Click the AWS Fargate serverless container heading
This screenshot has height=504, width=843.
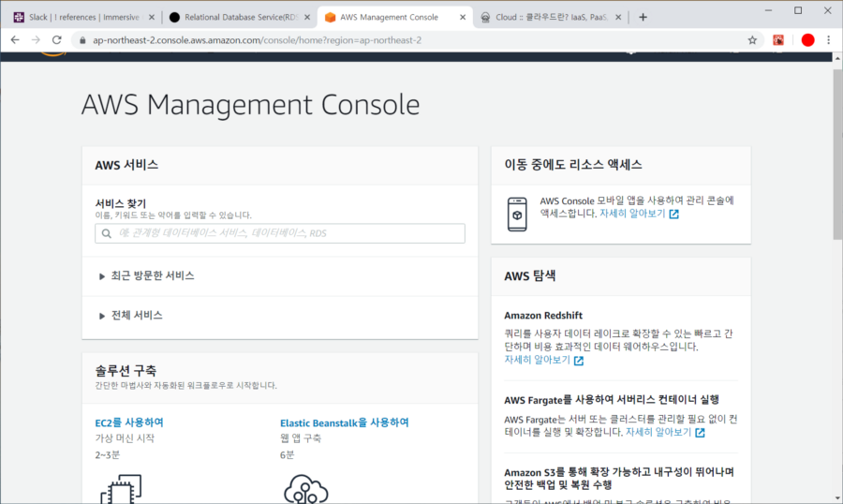coord(612,400)
